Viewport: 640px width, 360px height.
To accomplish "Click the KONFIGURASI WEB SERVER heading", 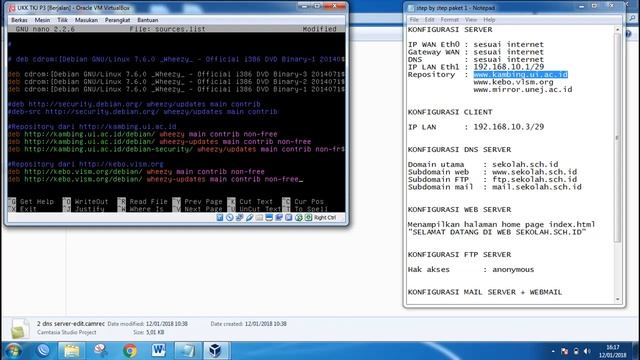I will coord(459,209).
